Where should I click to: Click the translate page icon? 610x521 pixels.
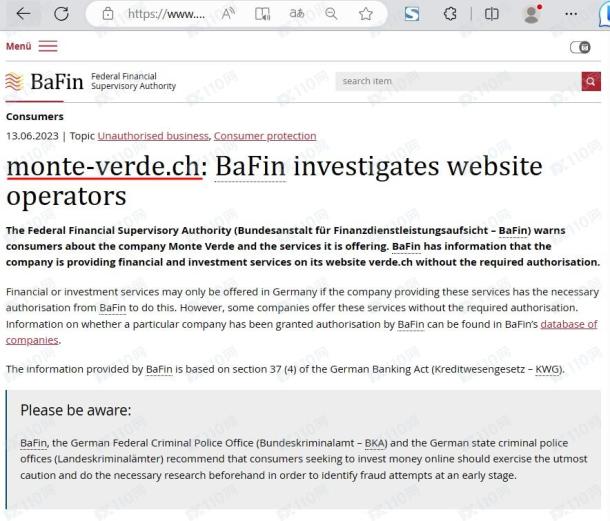(x=296, y=14)
